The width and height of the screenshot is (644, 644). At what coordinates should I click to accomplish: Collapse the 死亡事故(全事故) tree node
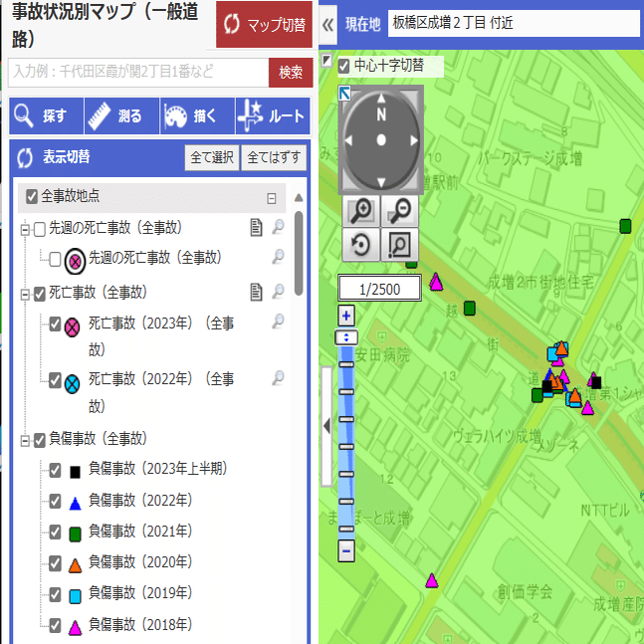coord(25,295)
